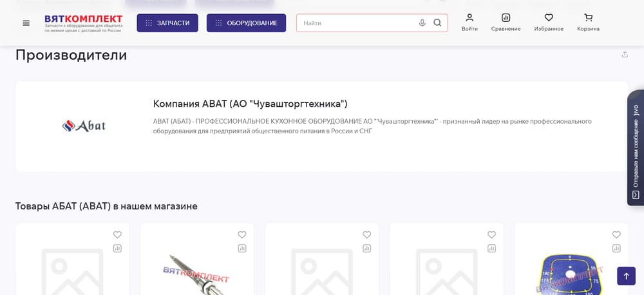Click the magnifier search icon
This screenshot has width=644, height=295.
tap(437, 23)
